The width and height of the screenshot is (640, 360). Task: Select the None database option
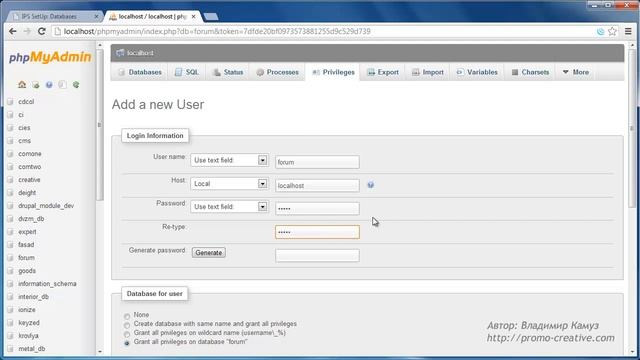127,316
